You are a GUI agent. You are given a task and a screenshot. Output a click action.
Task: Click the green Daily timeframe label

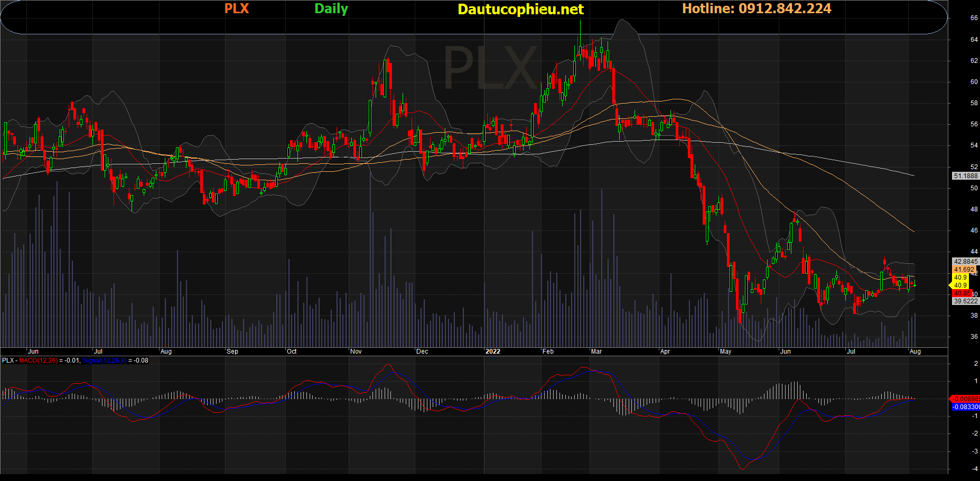(331, 9)
